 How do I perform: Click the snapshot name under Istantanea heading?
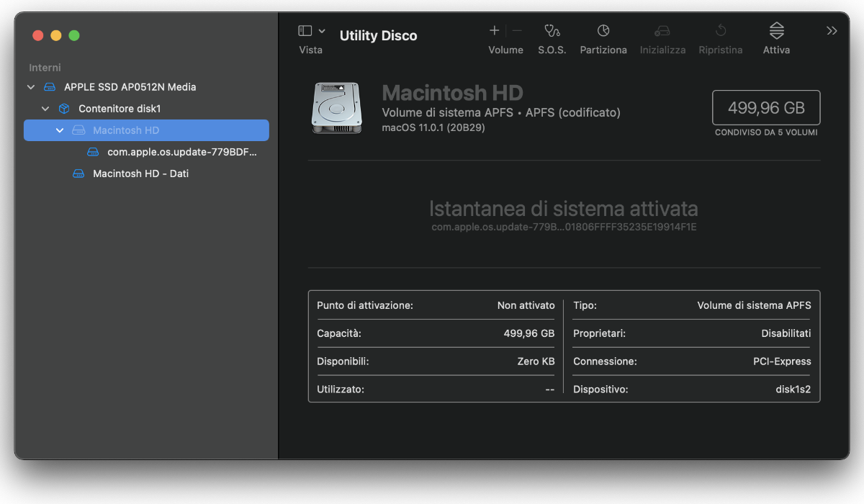(564, 227)
